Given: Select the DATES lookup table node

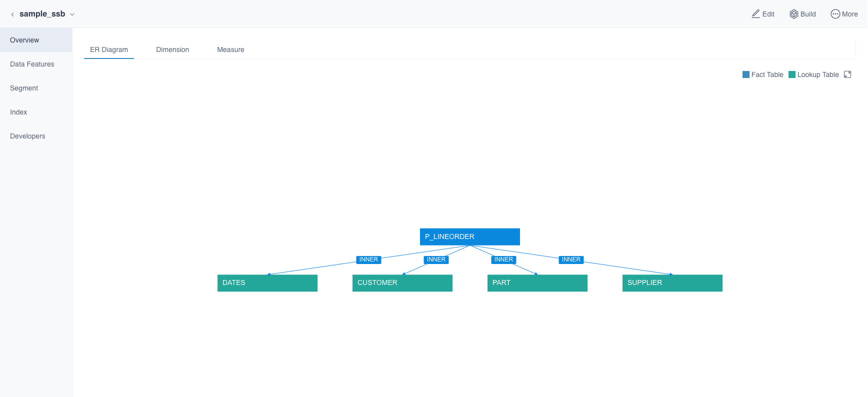Looking at the screenshot, I should (267, 282).
